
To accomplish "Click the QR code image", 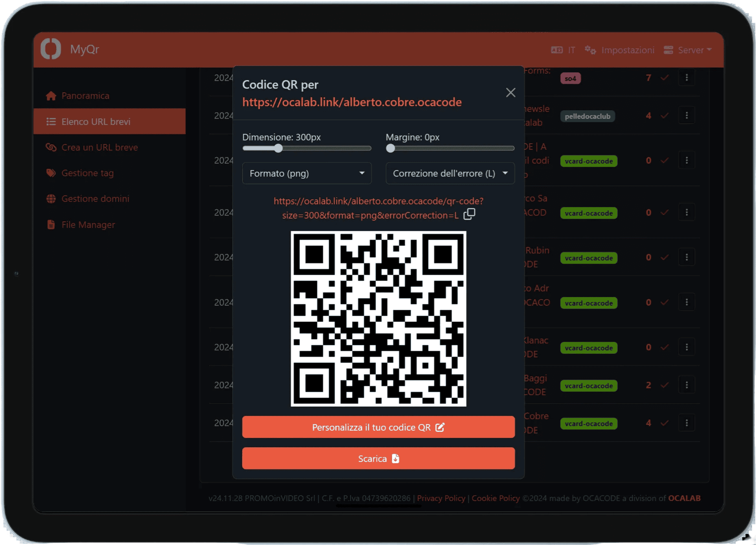I will coord(378,319).
